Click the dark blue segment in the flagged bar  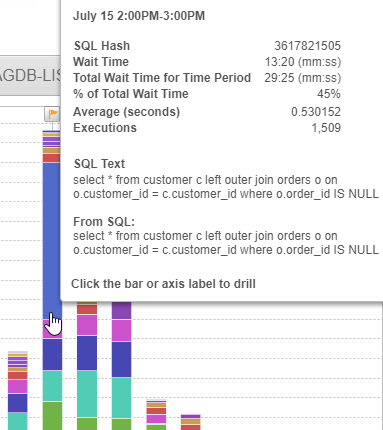(52, 355)
